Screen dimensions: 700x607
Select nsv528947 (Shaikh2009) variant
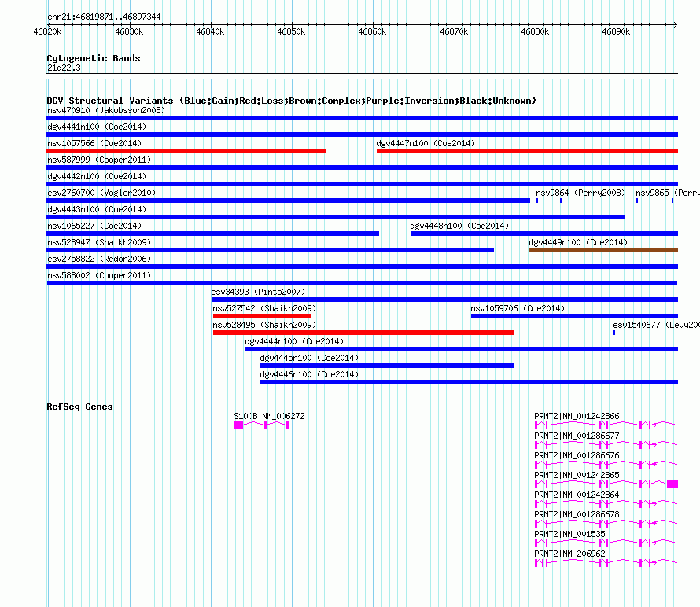click(270, 250)
